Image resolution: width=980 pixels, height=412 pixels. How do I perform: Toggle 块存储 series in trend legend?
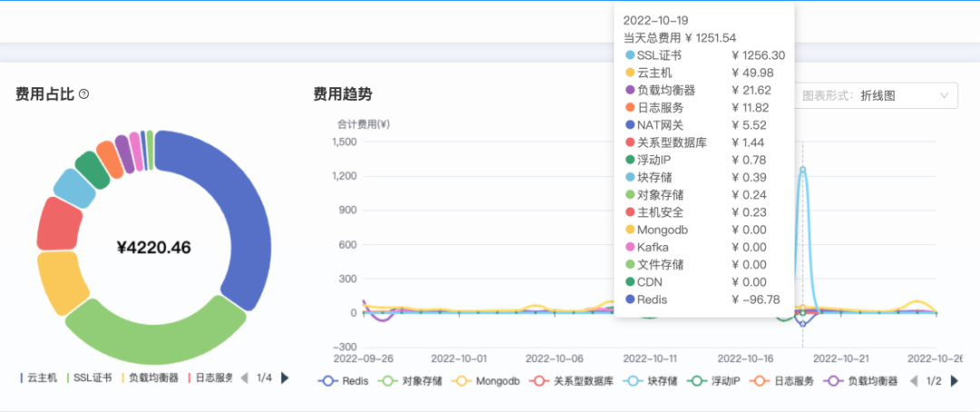point(651,381)
